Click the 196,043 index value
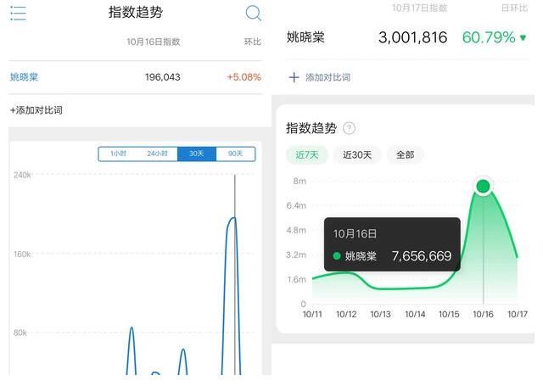The width and height of the screenshot is (543, 392). (162, 77)
